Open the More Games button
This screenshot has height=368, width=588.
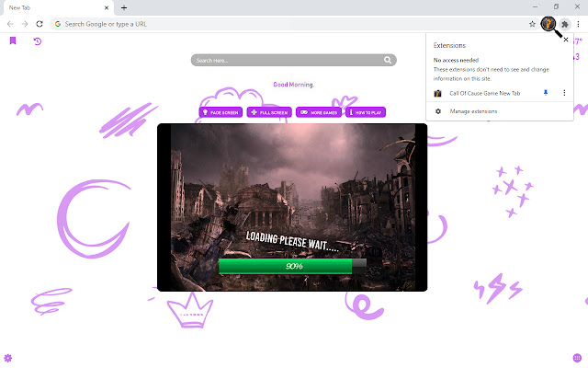[319, 112]
